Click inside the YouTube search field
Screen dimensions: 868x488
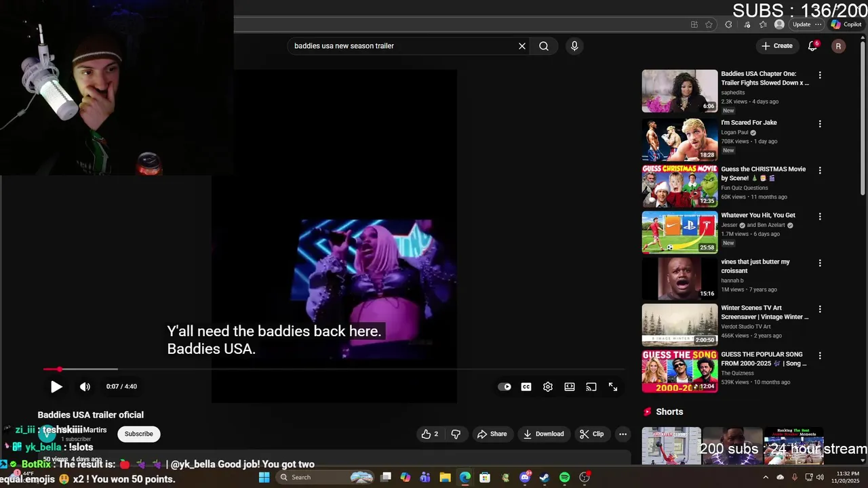coord(403,46)
